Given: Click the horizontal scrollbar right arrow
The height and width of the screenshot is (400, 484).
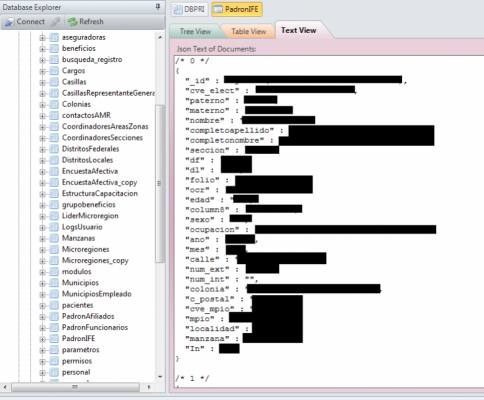Looking at the screenshot, I should point(149,387).
